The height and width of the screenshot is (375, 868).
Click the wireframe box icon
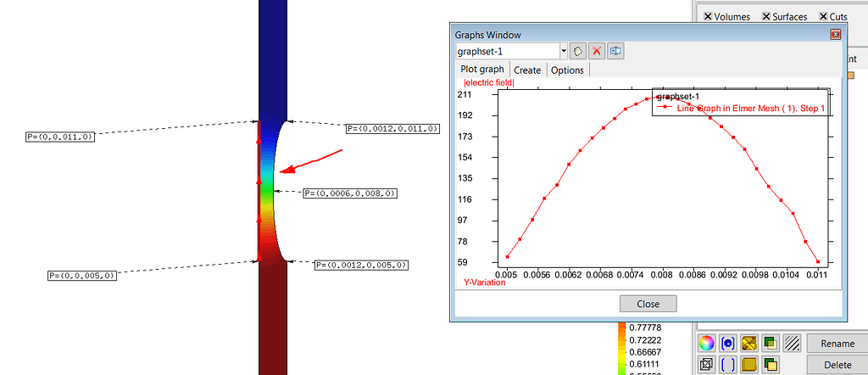[x=706, y=365]
